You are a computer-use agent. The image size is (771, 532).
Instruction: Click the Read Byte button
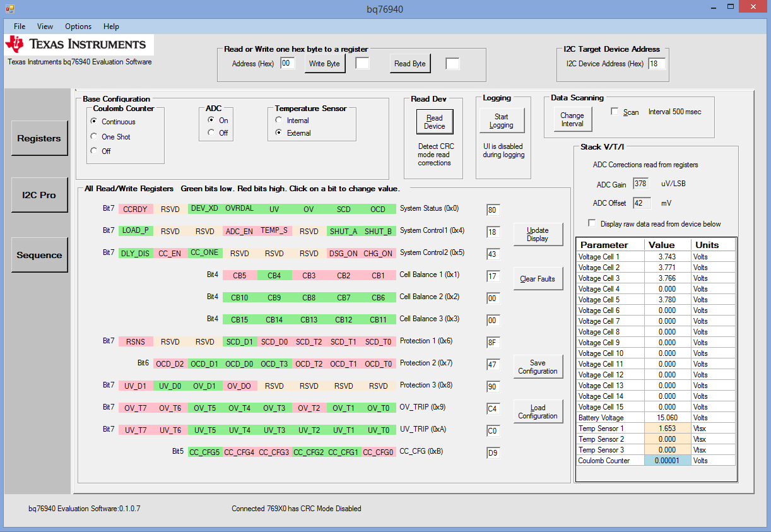tap(410, 64)
